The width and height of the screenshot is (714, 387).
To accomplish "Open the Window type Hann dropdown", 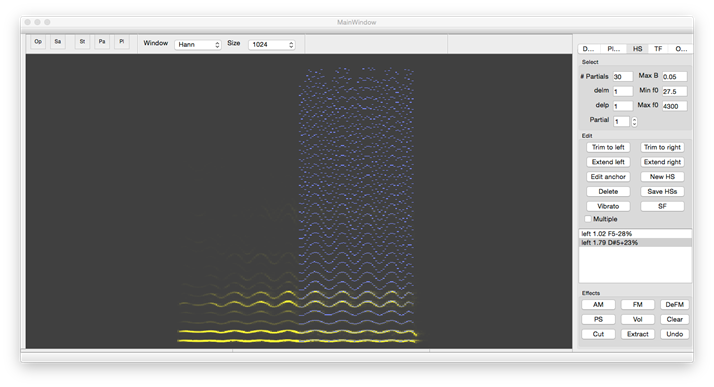I will click(x=198, y=45).
